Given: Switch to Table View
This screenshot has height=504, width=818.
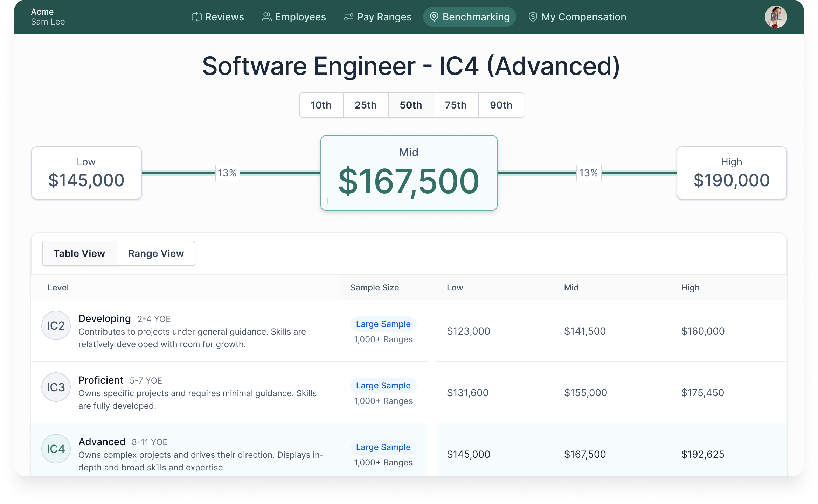Looking at the screenshot, I should (79, 253).
